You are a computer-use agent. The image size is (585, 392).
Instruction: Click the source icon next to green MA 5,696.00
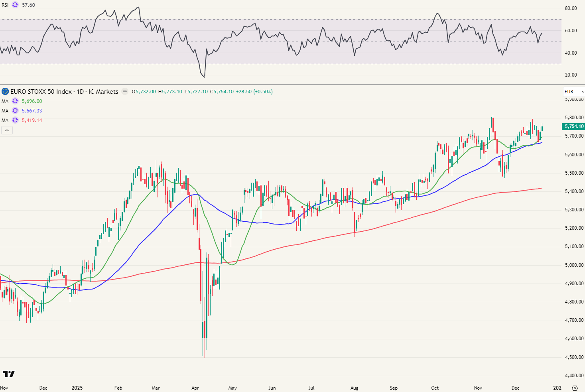[x=15, y=101]
